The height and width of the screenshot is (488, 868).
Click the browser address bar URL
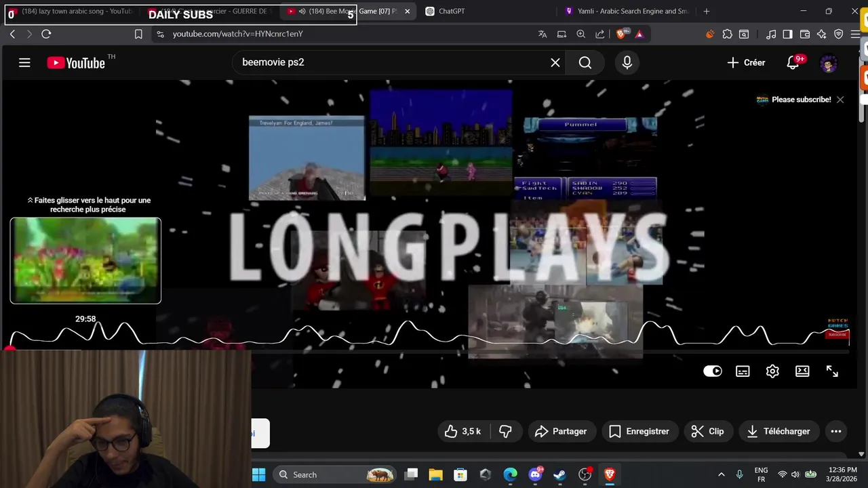pos(237,34)
